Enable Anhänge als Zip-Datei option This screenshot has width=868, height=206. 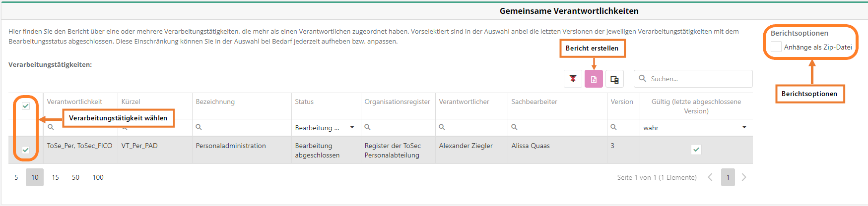776,47
